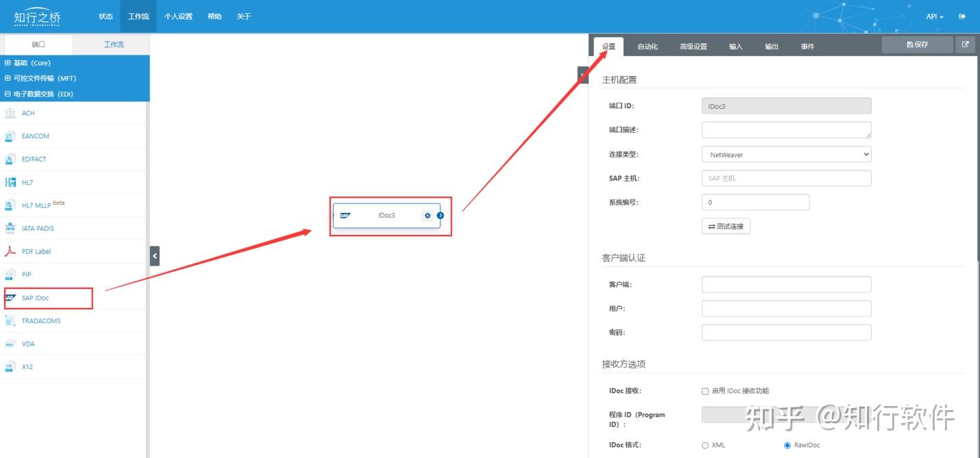Select the EDIFACT connector icon
This screenshot has height=458, width=980.
coord(35,159)
